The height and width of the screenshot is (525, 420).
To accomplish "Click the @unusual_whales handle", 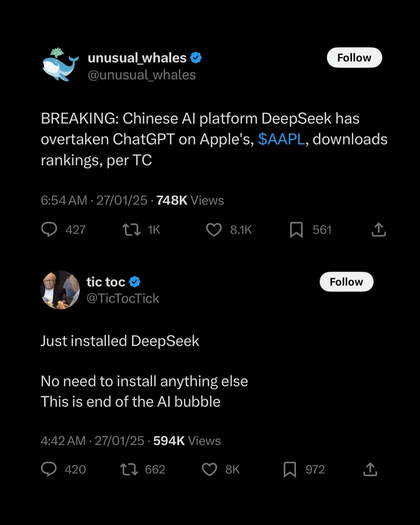I will click(142, 75).
